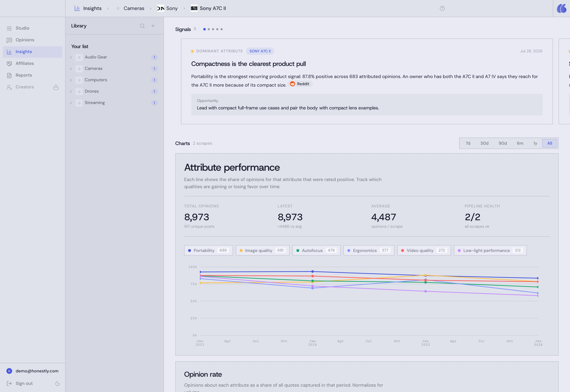Open the Insights page in sidebar

click(x=32, y=52)
